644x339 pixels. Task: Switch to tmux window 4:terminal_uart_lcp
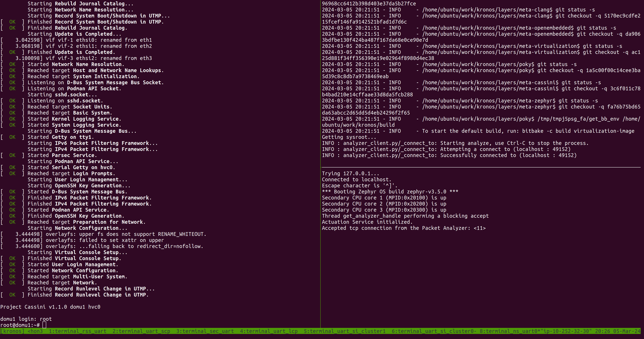point(269,331)
